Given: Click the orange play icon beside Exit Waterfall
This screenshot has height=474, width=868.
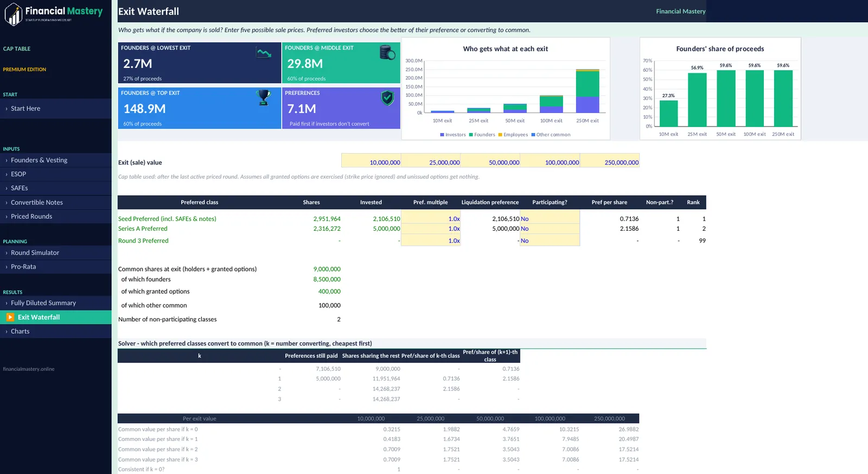Looking at the screenshot, I should (10, 317).
